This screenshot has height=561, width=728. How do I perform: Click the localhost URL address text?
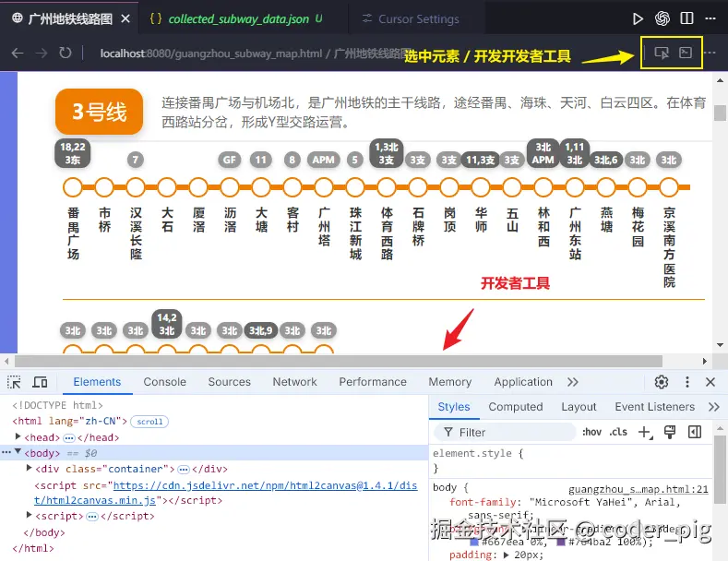pos(211,54)
